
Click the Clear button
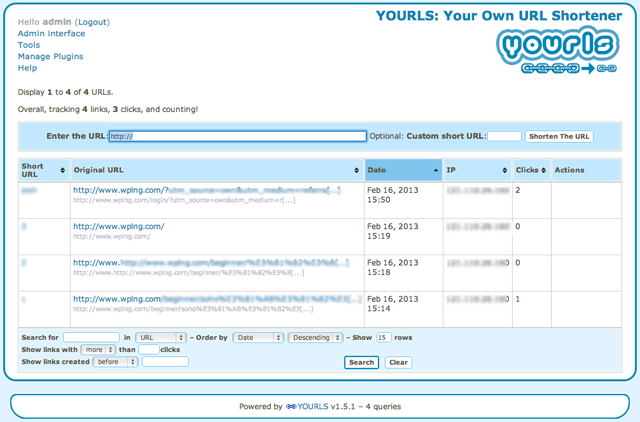[x=398, y=362]
